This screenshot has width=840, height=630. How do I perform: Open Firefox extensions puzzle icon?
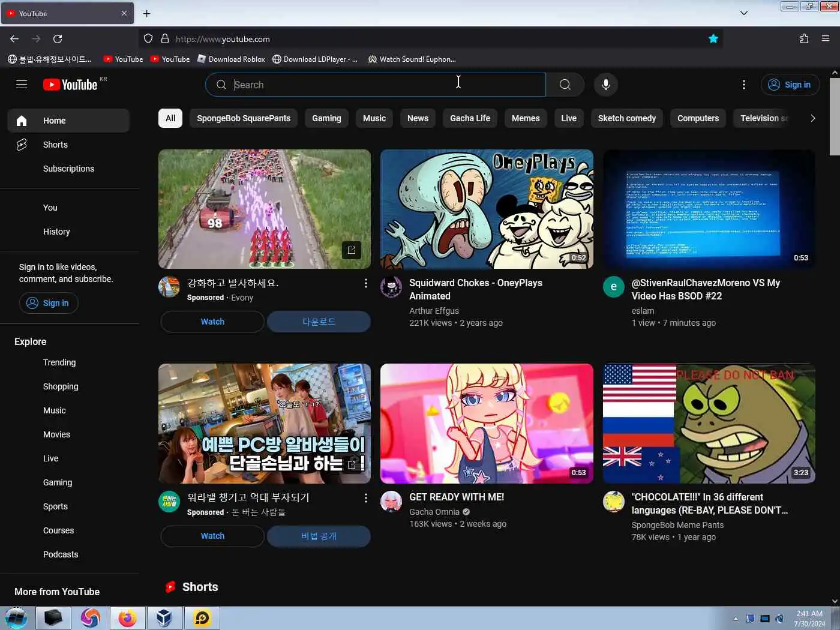[804, 39]
